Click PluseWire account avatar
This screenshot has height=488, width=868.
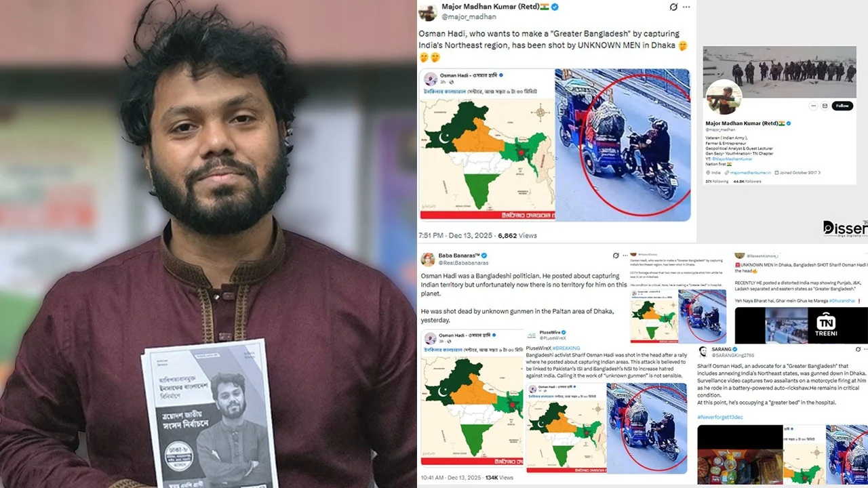[531, 335]
